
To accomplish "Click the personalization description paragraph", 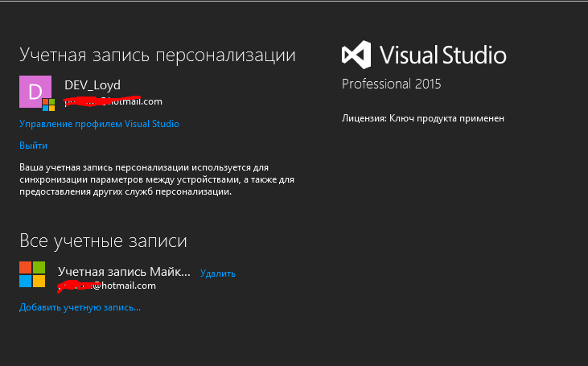I will coord(157,179).
